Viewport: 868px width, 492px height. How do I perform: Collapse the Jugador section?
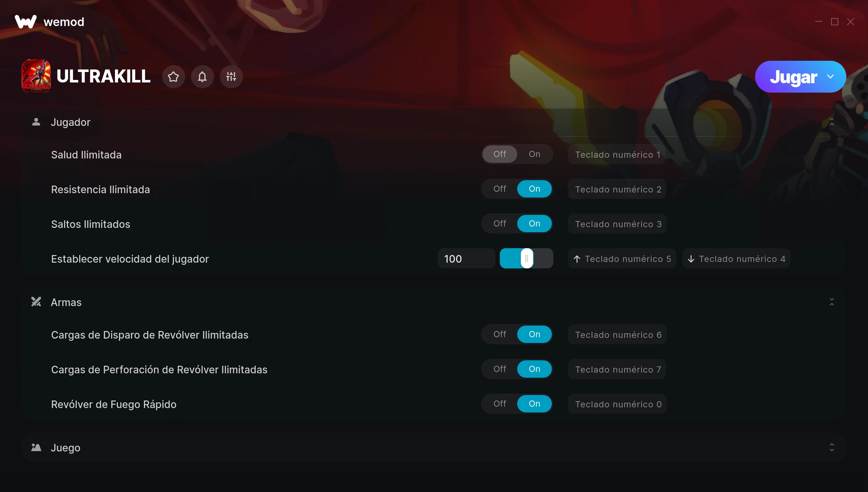coord(831,122)
